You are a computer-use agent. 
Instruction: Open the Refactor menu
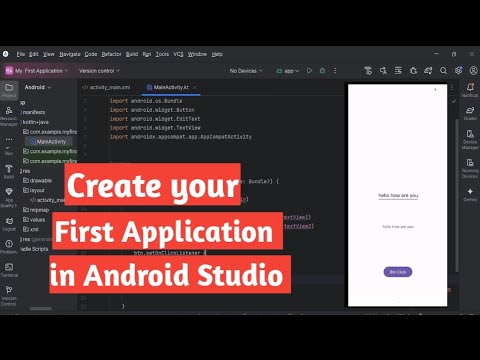point(111,54)
